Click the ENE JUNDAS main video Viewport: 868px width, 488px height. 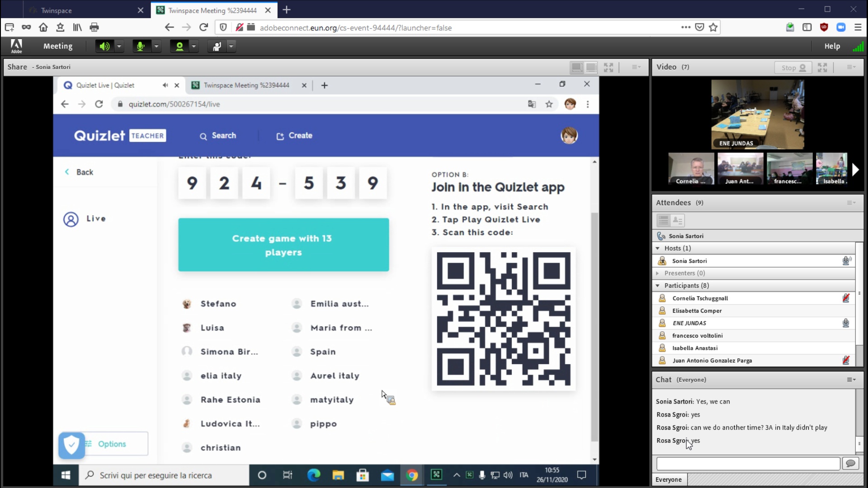point(758,114)
